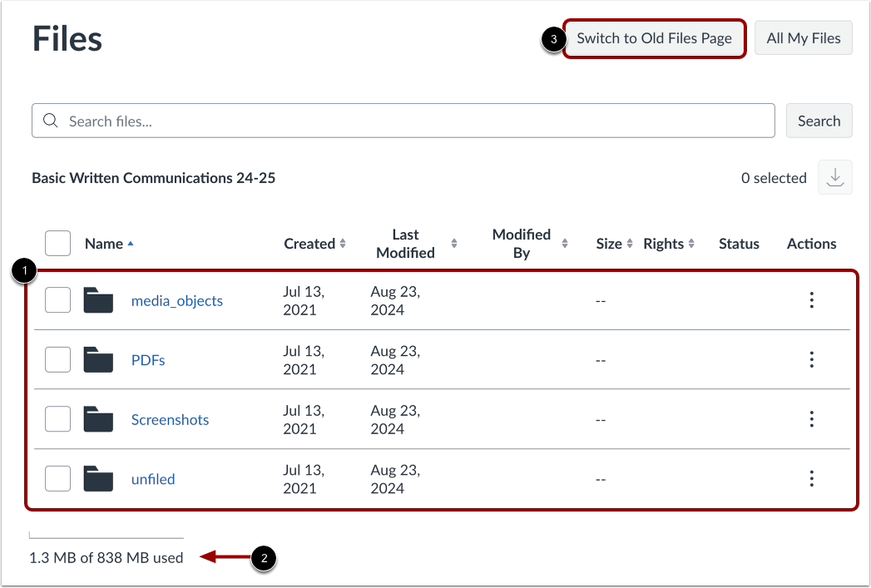The width and height of the screenshot is (871, 588).
Task: Open the Actions menu for media_objects
Action: tap(811, 300)
